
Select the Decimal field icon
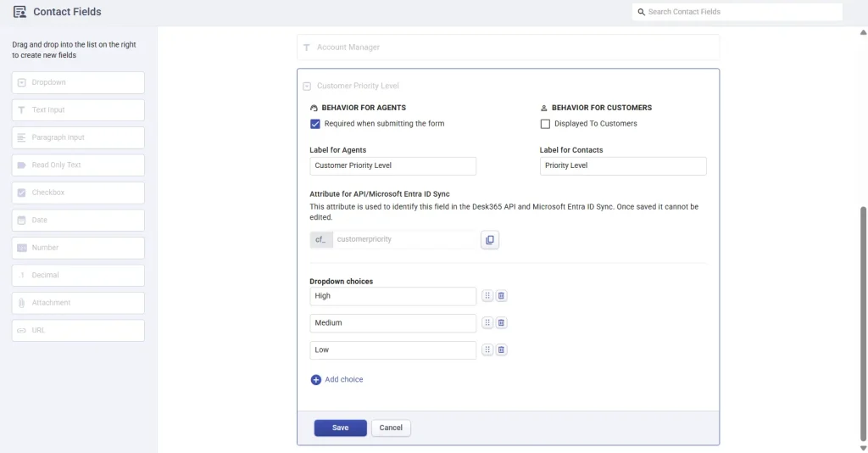(x=21, y=275)
